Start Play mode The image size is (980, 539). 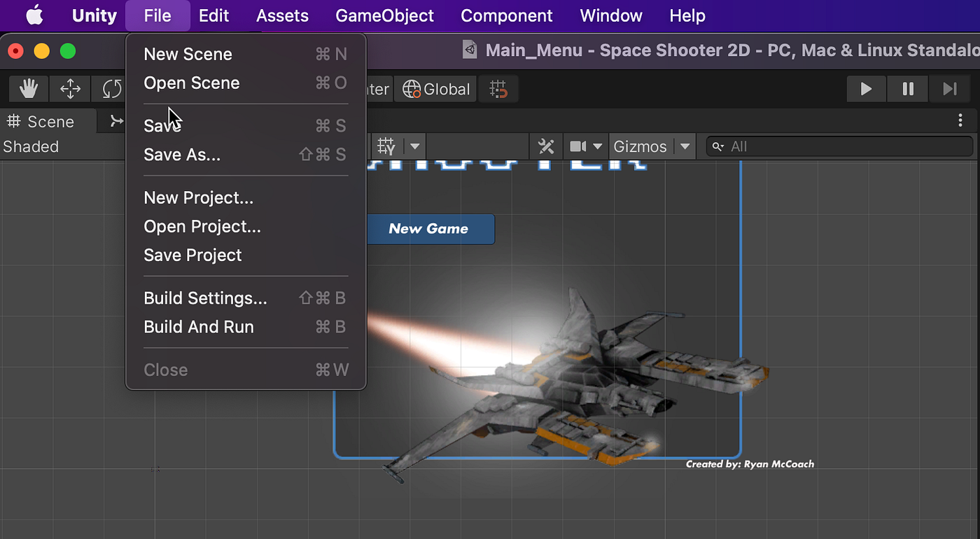click(866, 89)
